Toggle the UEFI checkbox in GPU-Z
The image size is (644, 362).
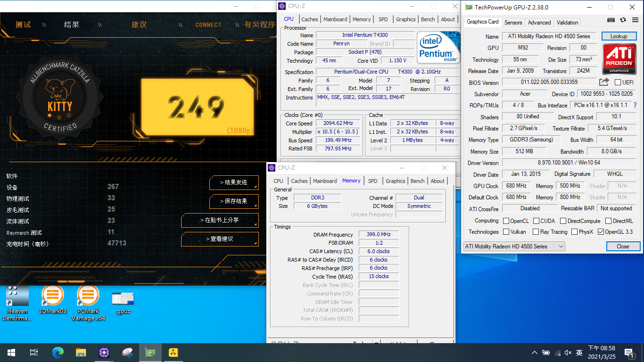618,82
